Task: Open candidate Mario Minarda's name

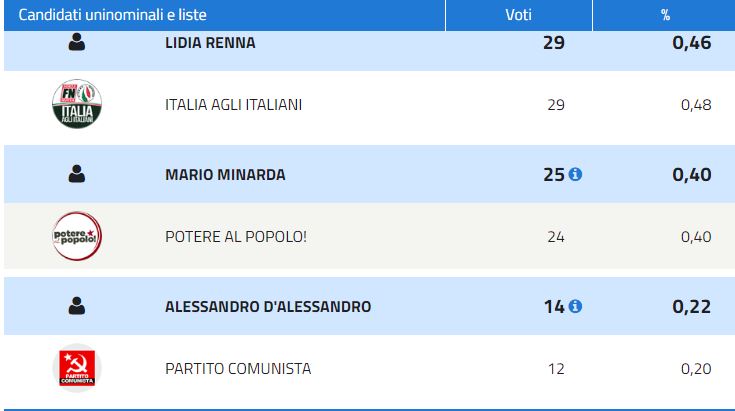Action: tap(225, 175)
